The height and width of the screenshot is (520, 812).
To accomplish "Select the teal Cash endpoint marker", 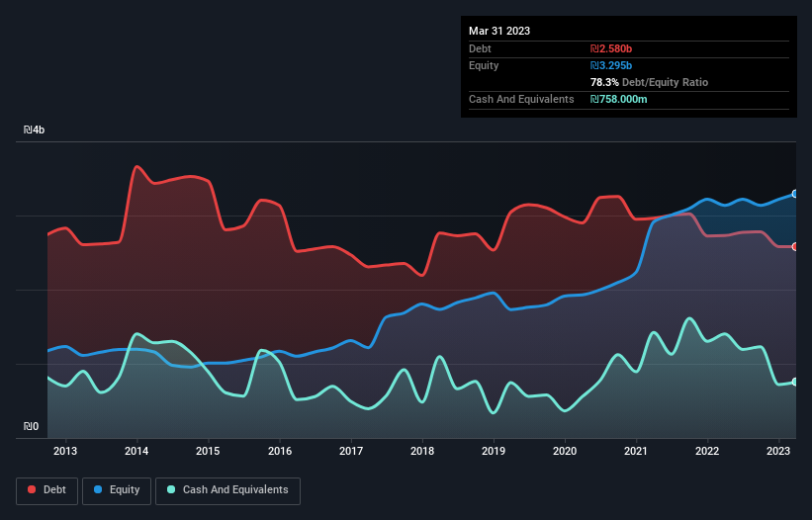I will (795, 382).
